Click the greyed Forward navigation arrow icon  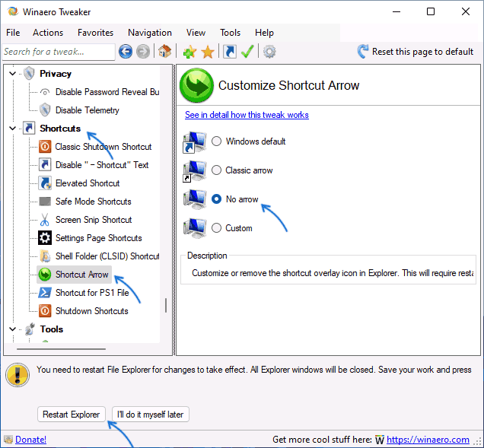[x=143, y=52]
